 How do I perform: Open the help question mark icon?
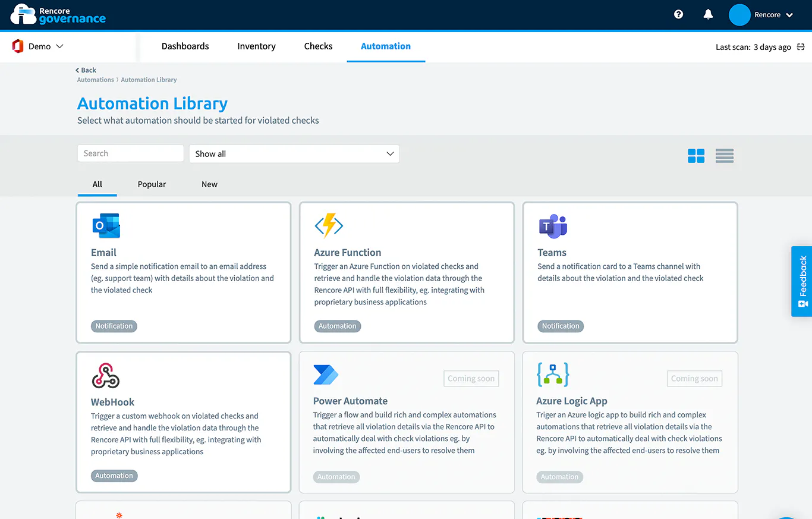678,15
